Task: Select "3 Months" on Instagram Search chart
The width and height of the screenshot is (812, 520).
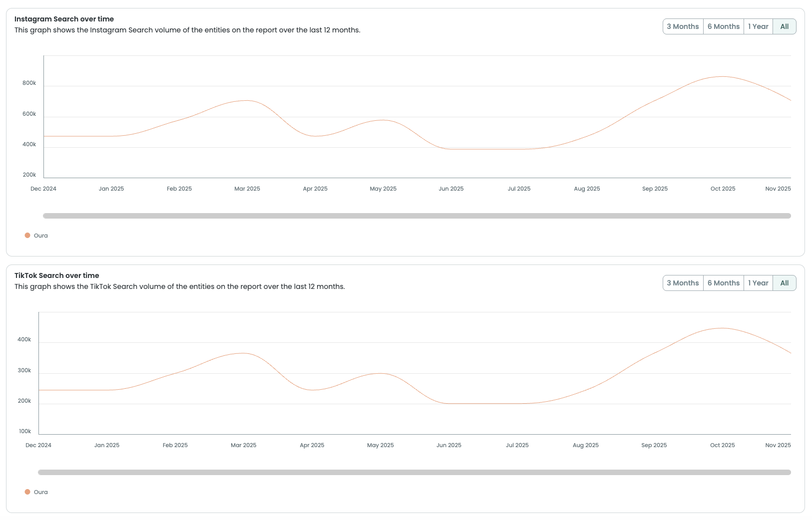Action: click(x=683, y=26)
